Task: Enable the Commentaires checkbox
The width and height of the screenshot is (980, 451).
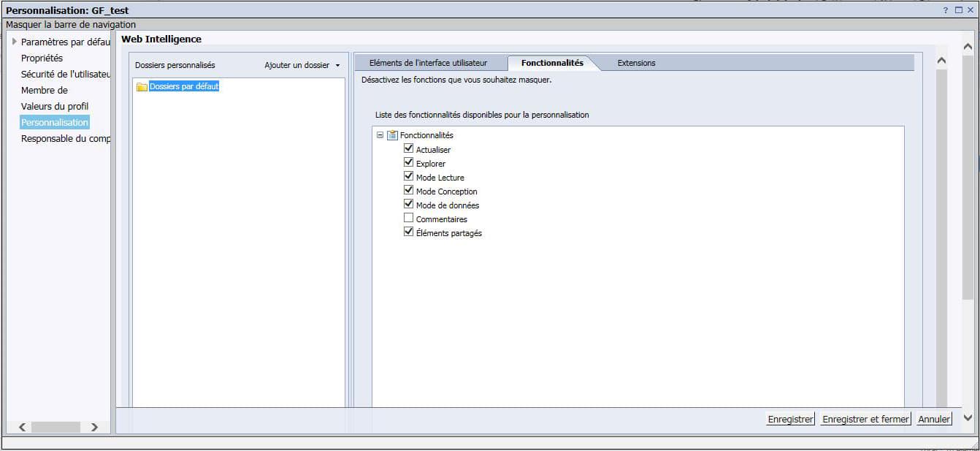Action: (409, 219)
